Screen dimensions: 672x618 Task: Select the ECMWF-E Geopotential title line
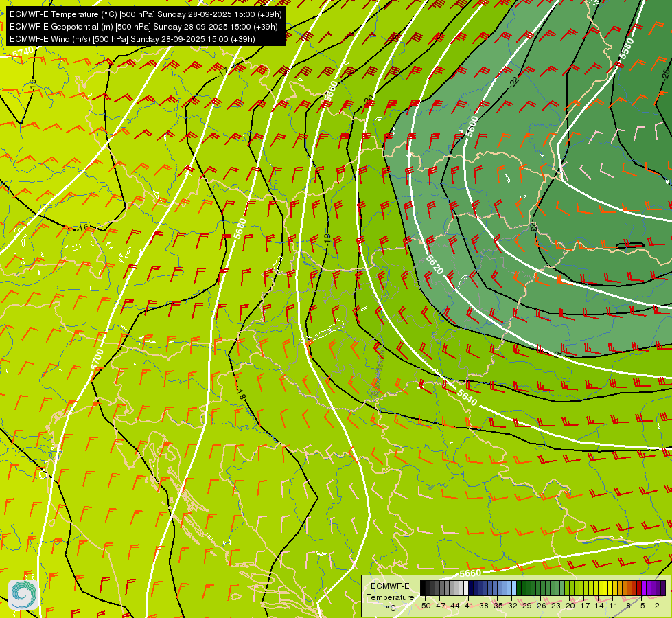click(143, 27)
